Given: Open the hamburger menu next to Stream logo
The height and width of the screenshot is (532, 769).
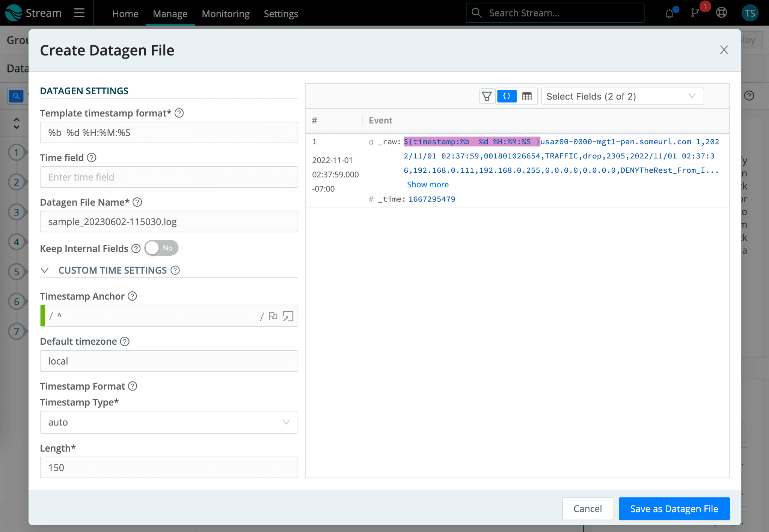Looking at the screenshot, I should 79,13.
